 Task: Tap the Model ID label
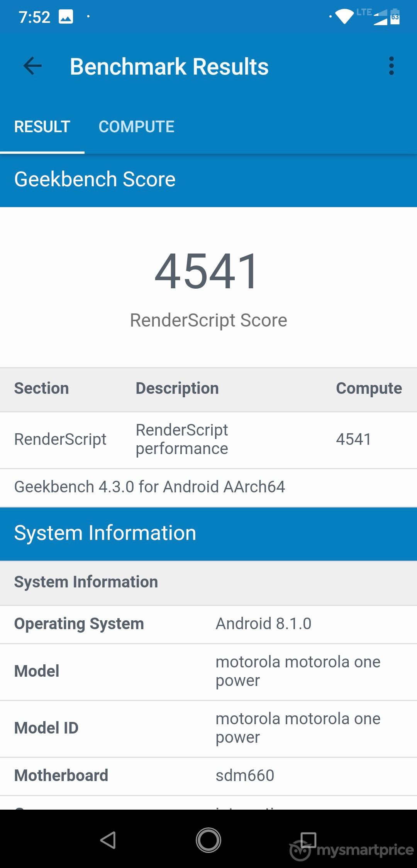click(x=46, y=728)
